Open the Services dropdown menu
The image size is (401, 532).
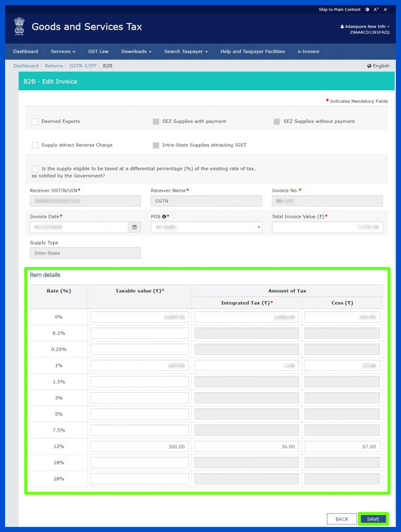(x=63, y=51)
